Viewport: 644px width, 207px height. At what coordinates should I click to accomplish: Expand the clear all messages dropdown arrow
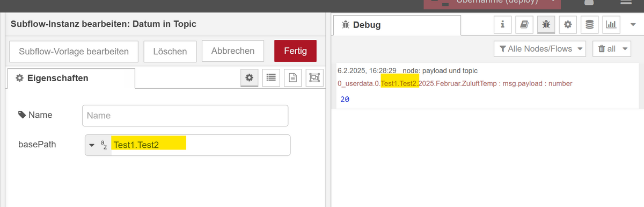(625, 49)
